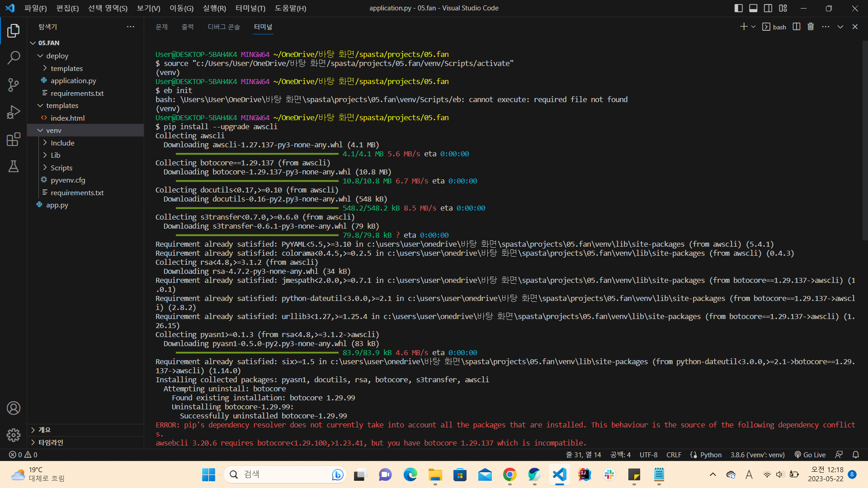Image resolution: width=868 pixels, height=488 pixels.
Task: Click the new terminal plus icon
Action: tap(744, 27)
